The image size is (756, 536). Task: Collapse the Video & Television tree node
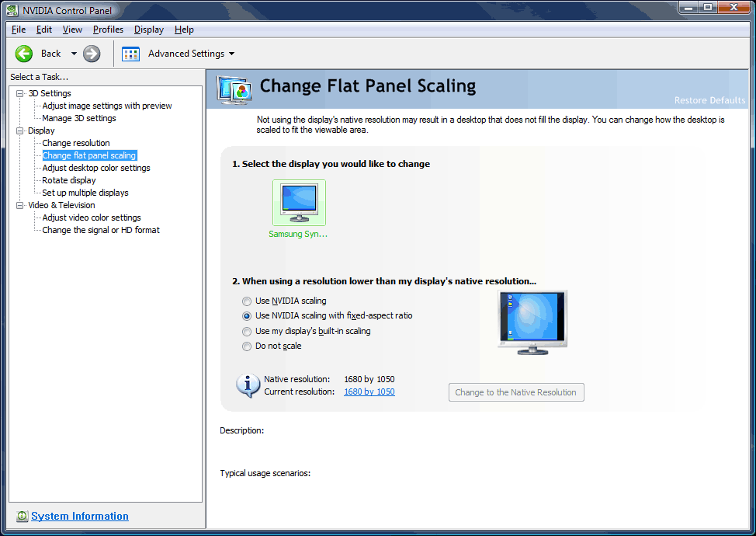point(20,206)
